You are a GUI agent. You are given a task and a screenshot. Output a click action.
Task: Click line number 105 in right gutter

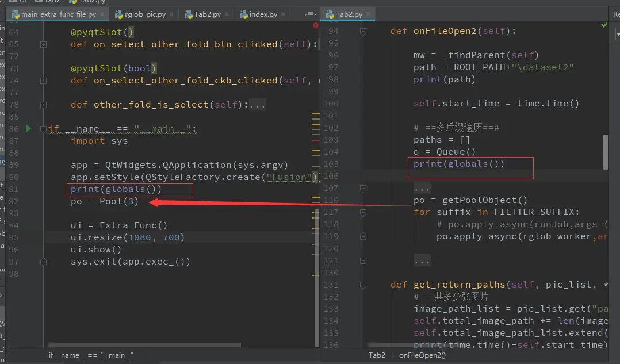point(331,164)
